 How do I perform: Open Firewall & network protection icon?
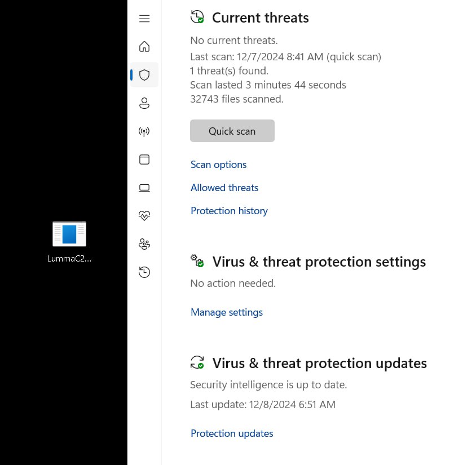click(144, 132)
